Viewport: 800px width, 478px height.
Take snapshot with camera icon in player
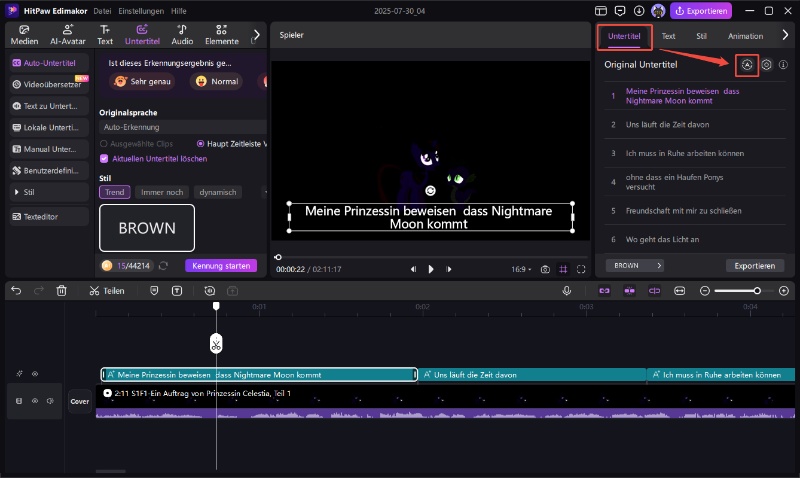point(545,269)
